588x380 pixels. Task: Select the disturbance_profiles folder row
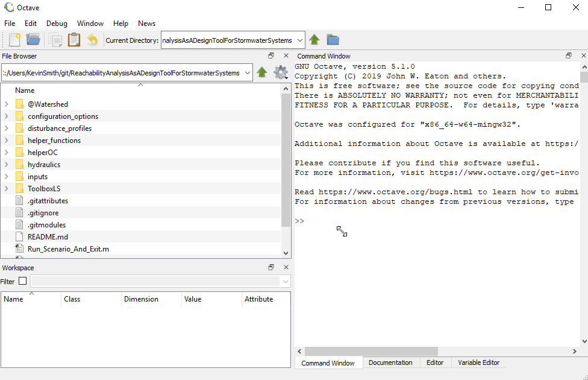coord(141,128)
